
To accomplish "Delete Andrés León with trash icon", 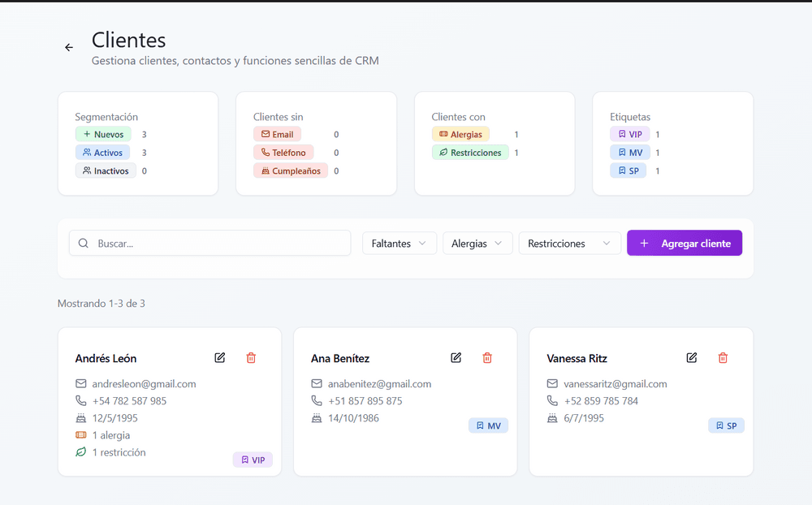I will click(x=251, y=358).
